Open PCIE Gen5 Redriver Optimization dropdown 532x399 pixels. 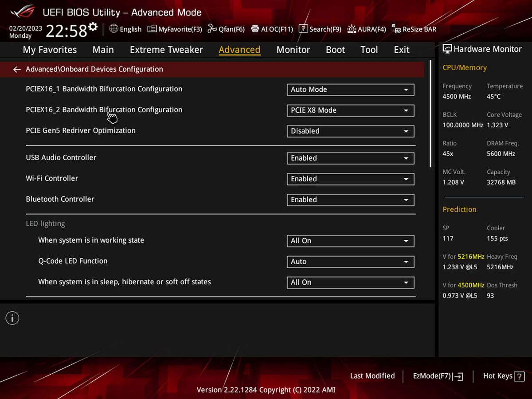coord(350,131)
